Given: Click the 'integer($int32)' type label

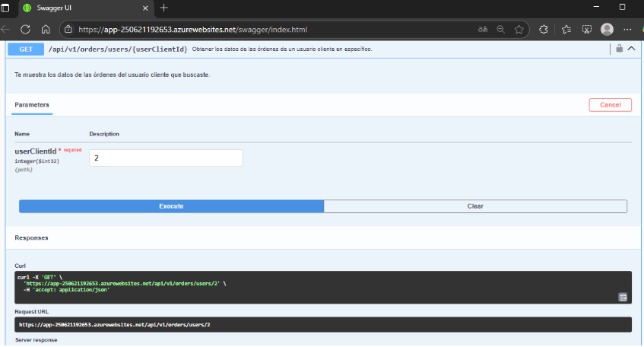Looking at the screenshot, I should point(37,161).
